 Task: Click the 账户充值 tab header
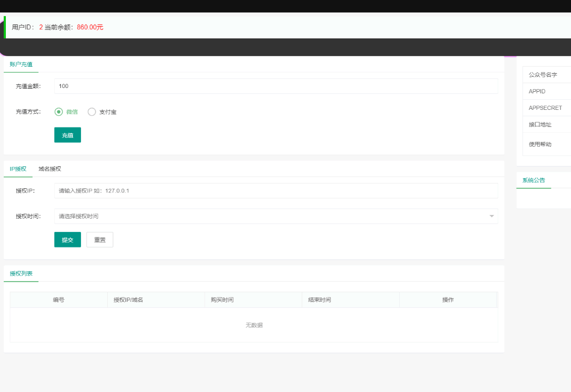[x=21, y=64]
